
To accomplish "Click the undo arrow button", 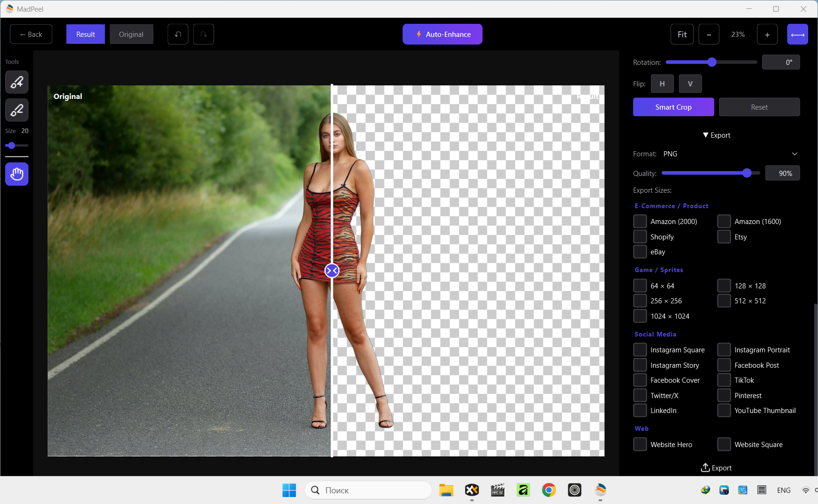I will [178, 35].
